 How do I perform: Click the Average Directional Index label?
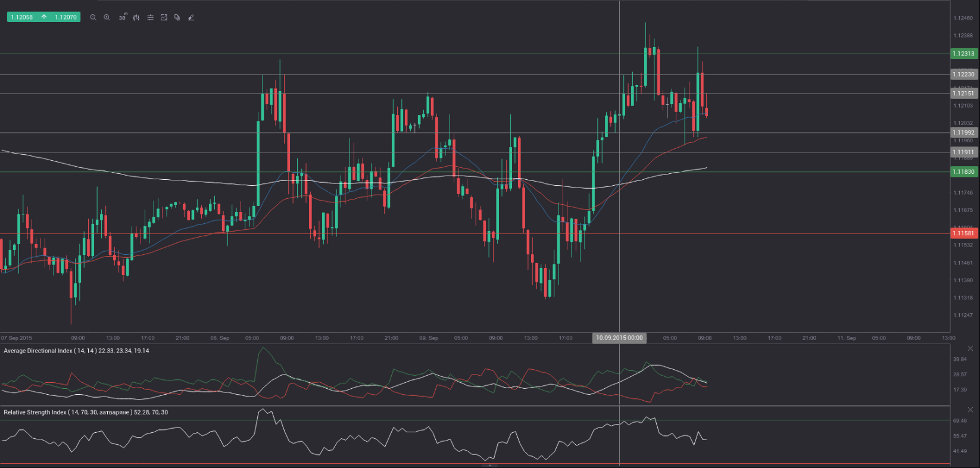76,351
